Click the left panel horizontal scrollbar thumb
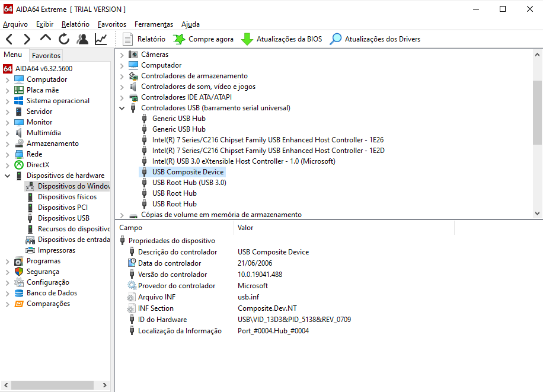Viewport: 543px width, 392px height. (x=52, y=385)
